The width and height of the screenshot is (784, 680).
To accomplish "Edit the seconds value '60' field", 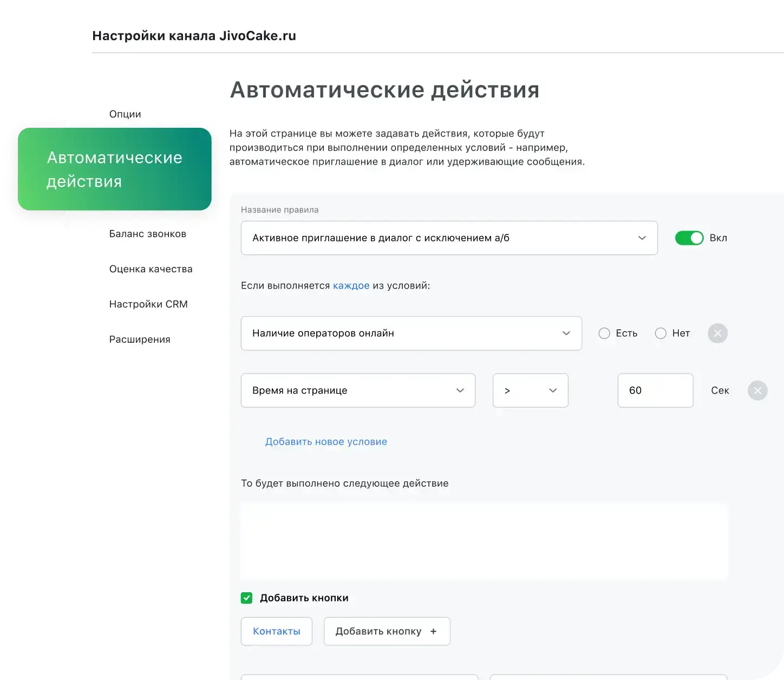I will [x=655, y=390].
